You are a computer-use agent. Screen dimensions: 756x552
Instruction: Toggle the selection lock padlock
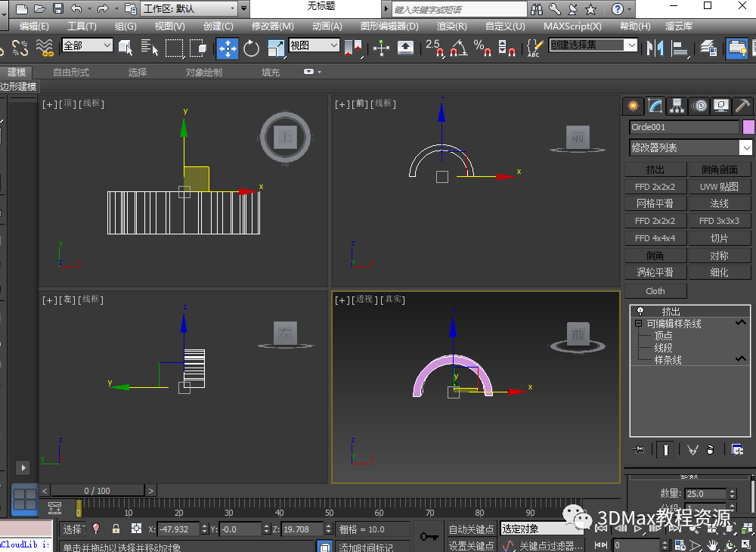coord(116,529)
